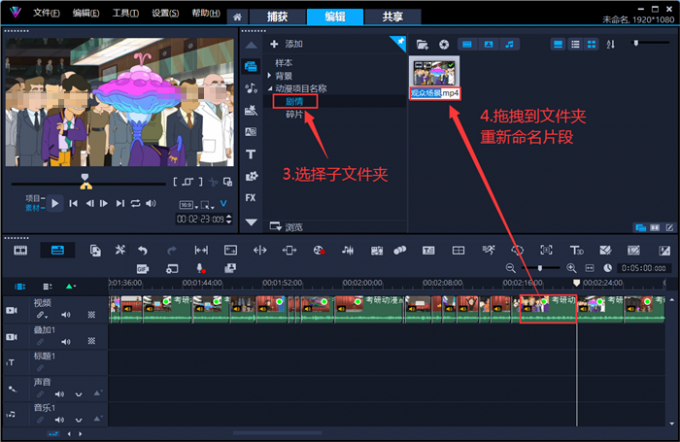Step to next frame

coord(104,203)
